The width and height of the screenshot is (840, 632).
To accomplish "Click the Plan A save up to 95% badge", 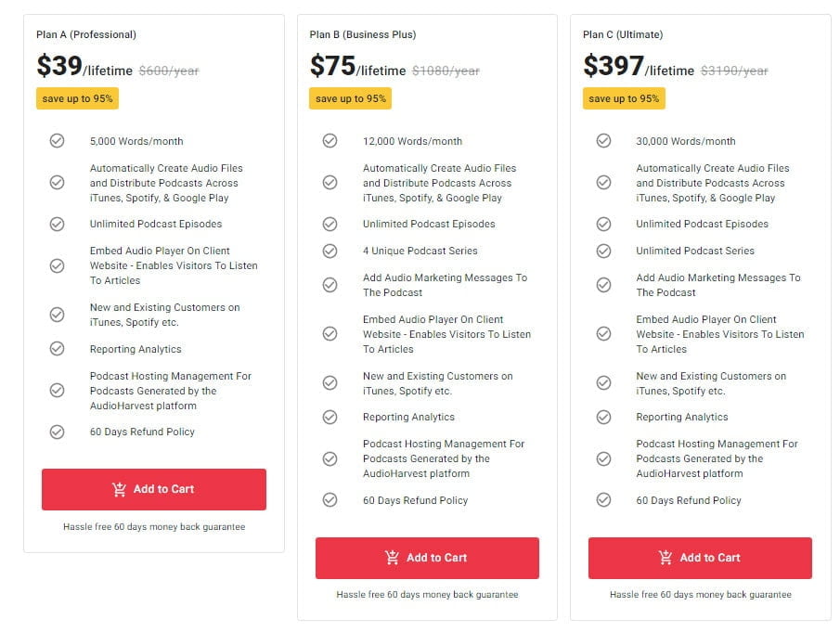I will pos(77,99).
